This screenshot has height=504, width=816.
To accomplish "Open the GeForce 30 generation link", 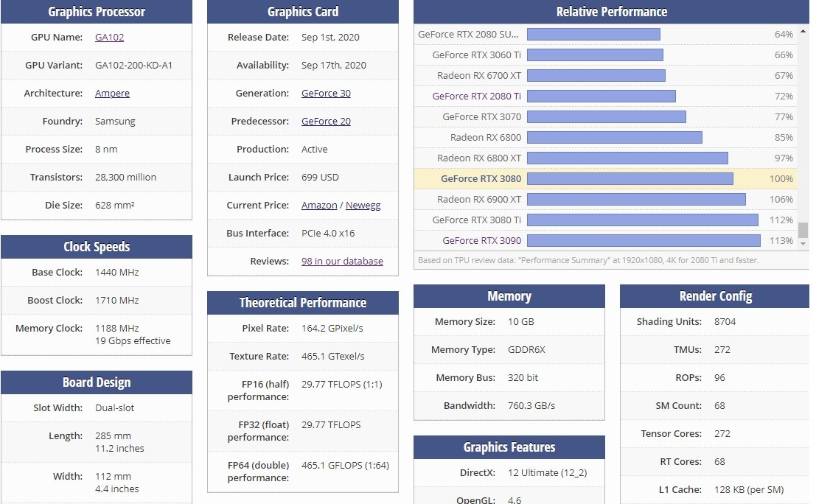I will (x=326, y=93).
